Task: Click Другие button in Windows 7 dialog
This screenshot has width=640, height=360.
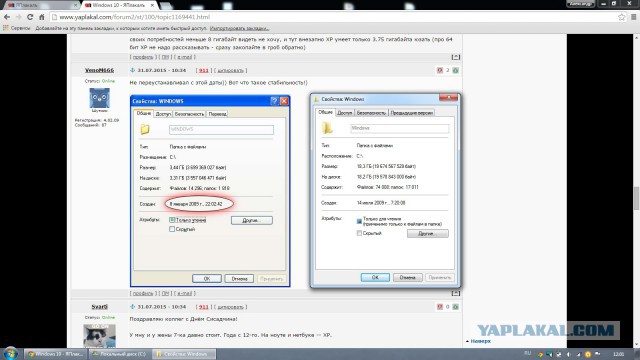Action: coord(427,233)
